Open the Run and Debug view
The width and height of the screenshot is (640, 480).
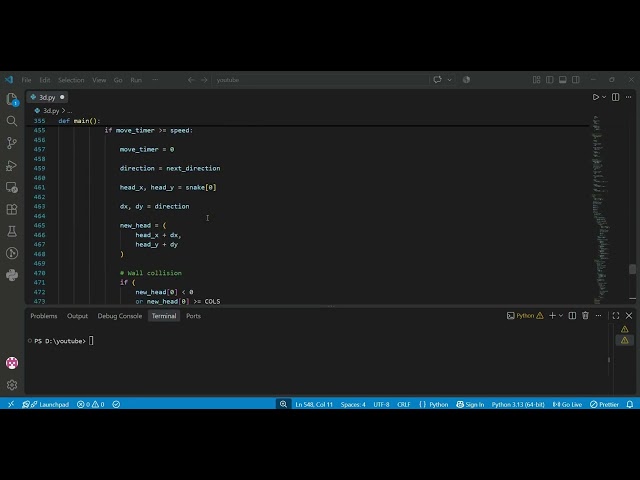[x=12, y=165]
